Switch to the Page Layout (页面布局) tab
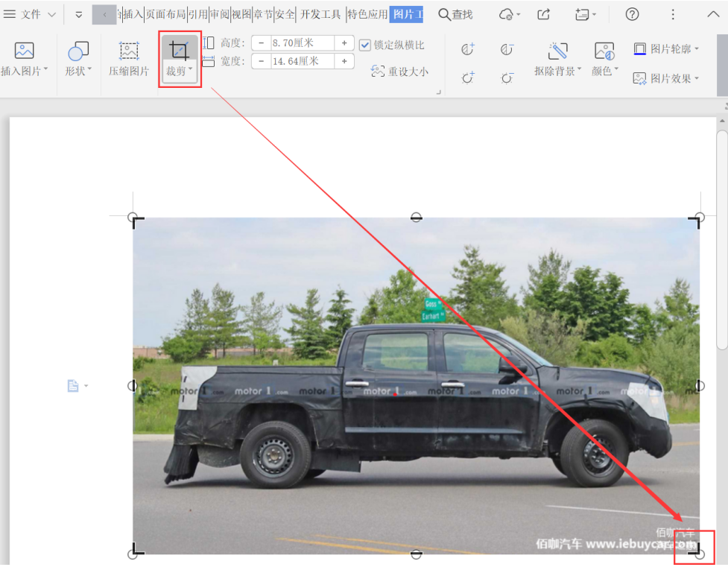The height and width of the screenshot is (570, 728). pyautogui.click(x=165, y=14)
